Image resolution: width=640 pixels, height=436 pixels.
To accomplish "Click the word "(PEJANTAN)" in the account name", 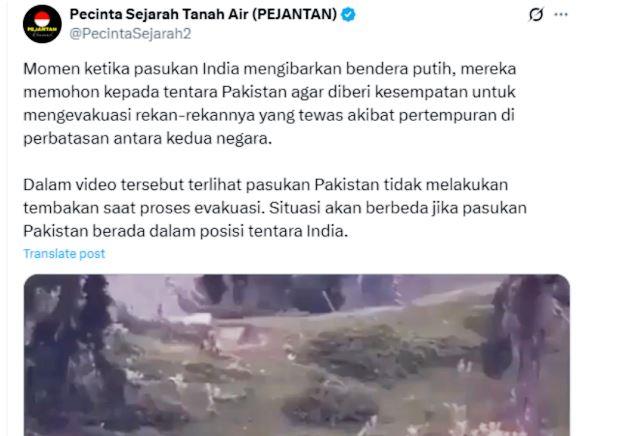I will point(294,14).
